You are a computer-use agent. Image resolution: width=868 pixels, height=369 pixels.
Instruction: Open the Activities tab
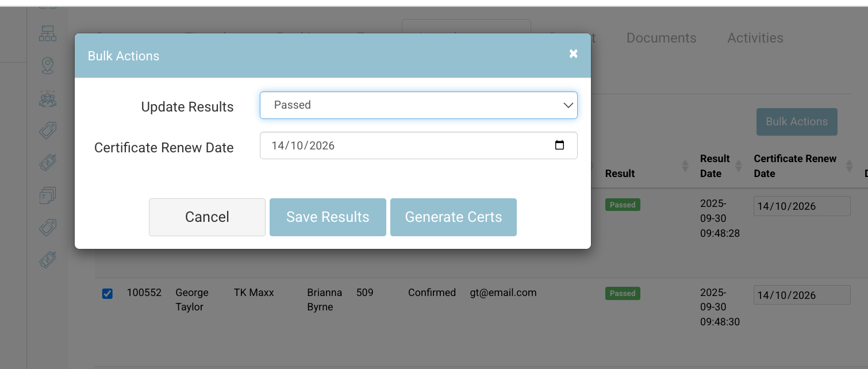(755, 38)
